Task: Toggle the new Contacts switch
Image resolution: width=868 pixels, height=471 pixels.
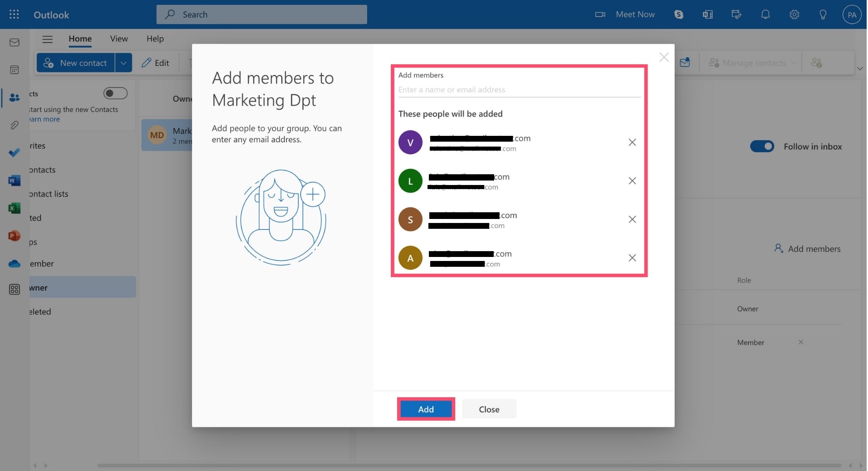Action: 116,93
